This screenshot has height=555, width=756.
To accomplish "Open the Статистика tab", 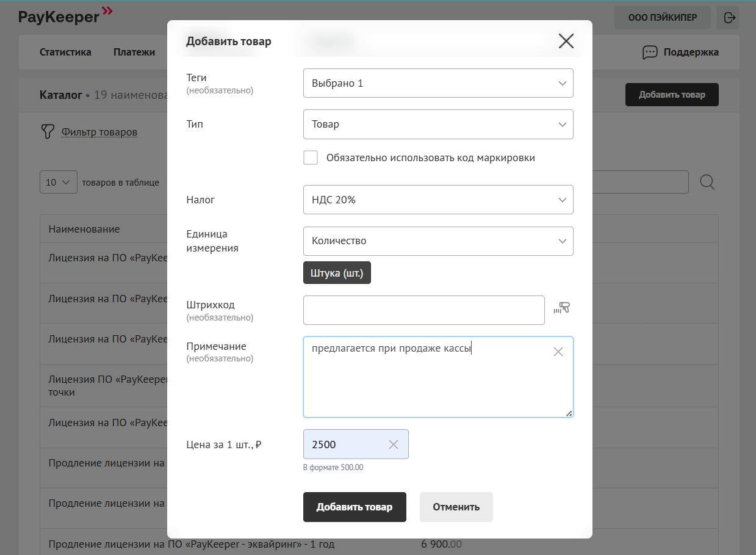I will click(65, 52).
